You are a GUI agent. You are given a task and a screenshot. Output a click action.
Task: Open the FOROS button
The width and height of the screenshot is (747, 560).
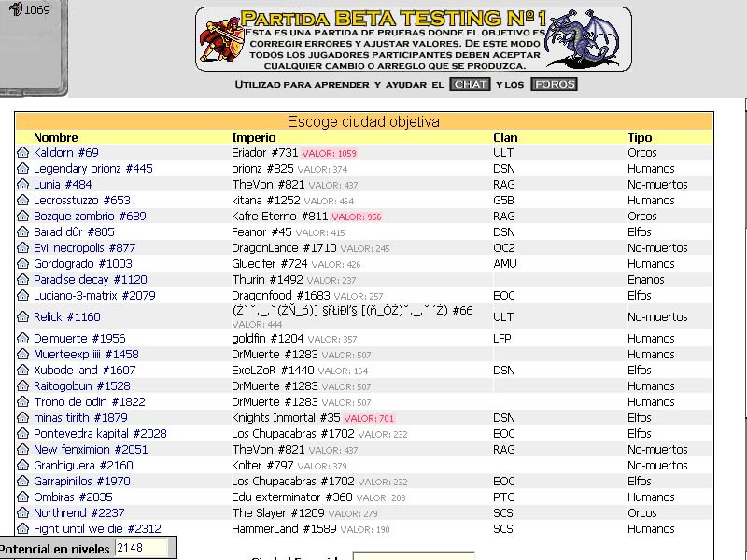pyautogui.click(x=554, y=84)
